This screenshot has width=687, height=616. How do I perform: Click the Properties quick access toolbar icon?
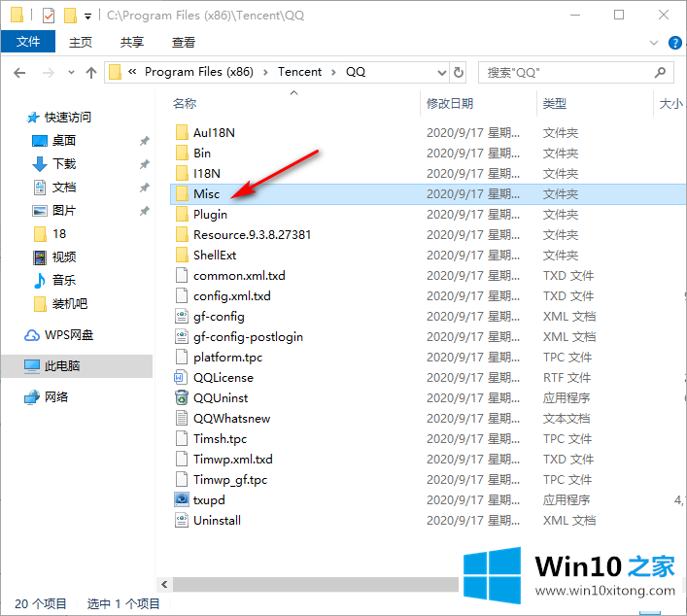[x=49, y=16]
